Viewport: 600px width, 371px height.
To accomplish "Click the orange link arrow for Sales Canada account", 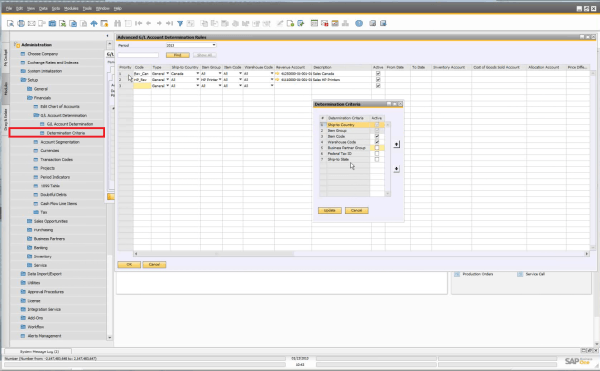I will (x=277, y=73).
